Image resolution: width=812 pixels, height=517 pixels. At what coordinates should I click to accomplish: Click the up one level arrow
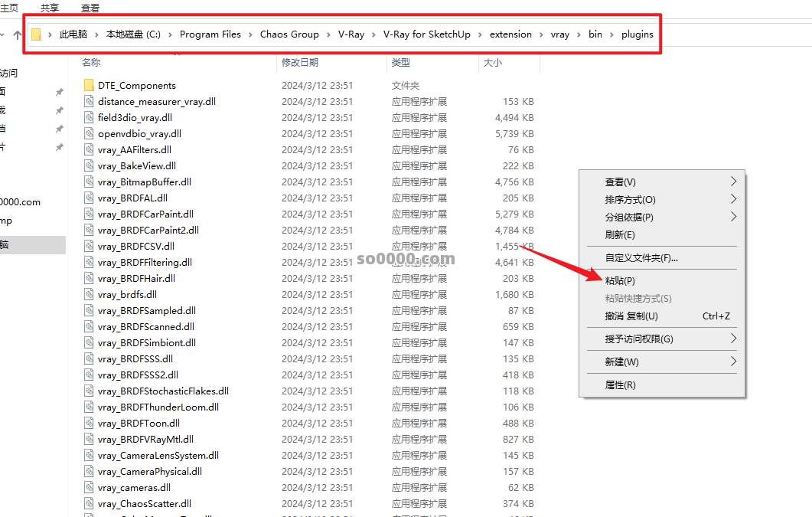coord(17,34)
